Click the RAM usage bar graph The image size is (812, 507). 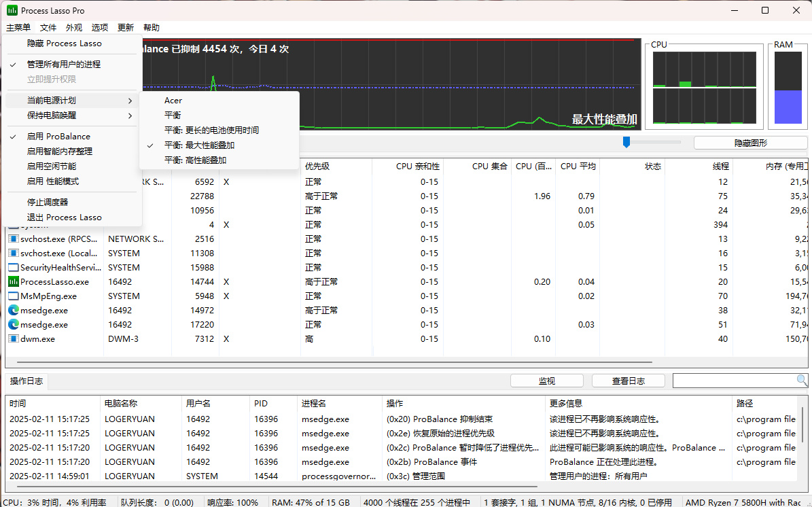point(788,88)
